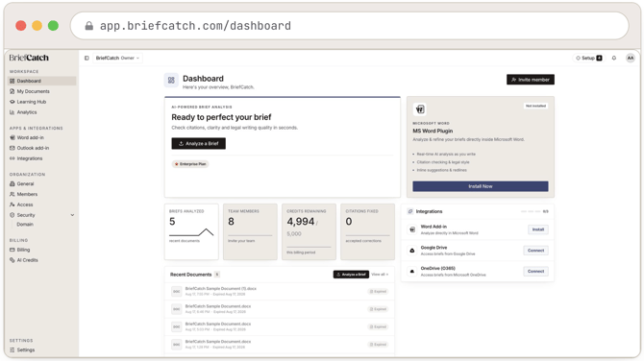This screenshot has height=361, width=644.
Task: Click the Members people icon
Action: click(x=12, y=194)
